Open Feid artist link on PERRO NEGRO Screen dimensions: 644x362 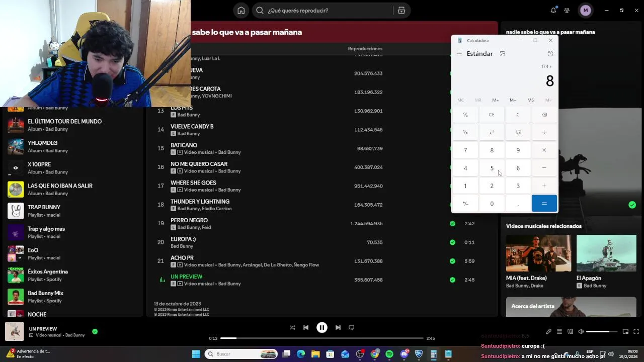(206, 227)
